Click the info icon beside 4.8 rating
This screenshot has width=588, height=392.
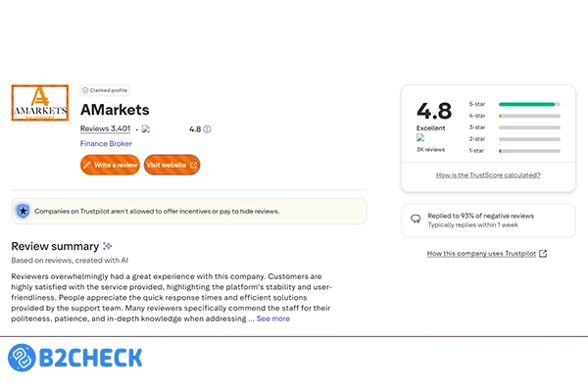pos(207,129)
